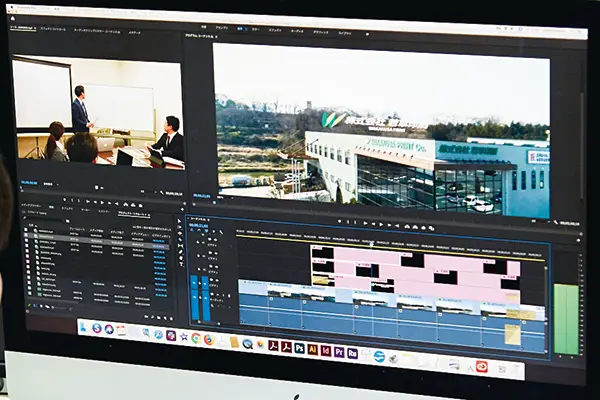Image resolution: width=600 pixels, height=400 pixels.
Task: Open Finder from the dock
Action: pyautogui.click(x=84, y=327)
